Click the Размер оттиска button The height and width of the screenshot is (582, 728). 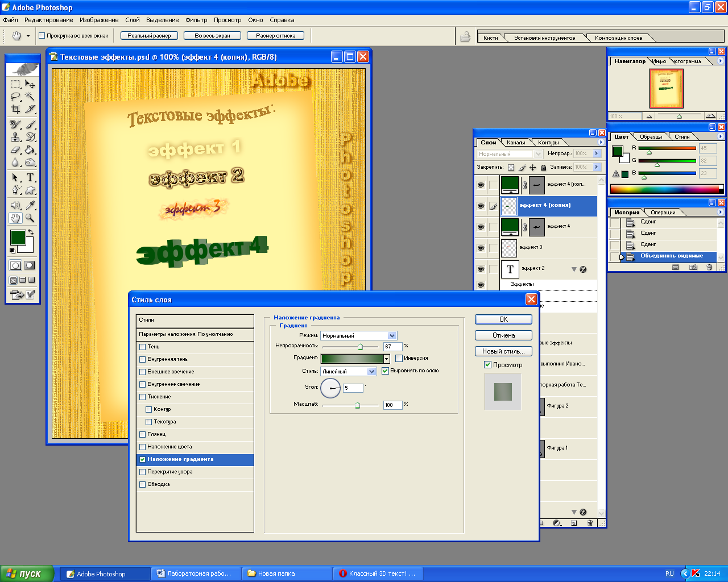pos(276,35)
